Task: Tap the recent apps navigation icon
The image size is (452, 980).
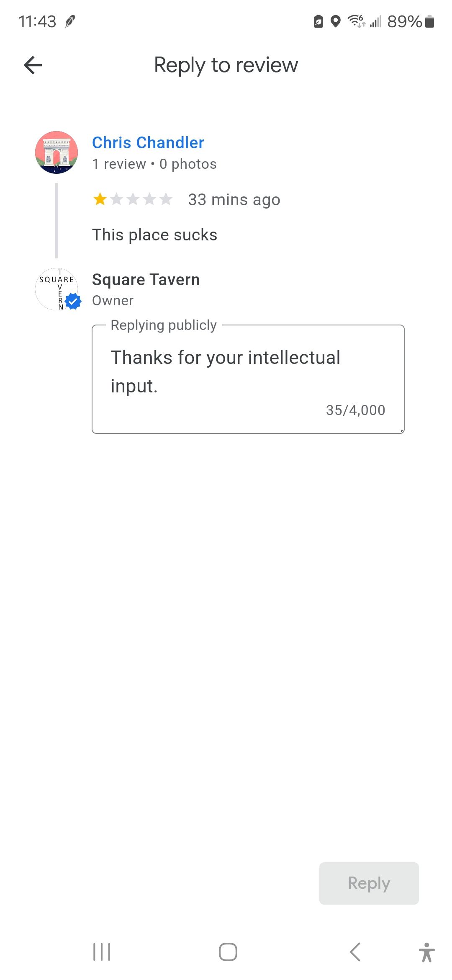Action: click(x=102, y=952)
